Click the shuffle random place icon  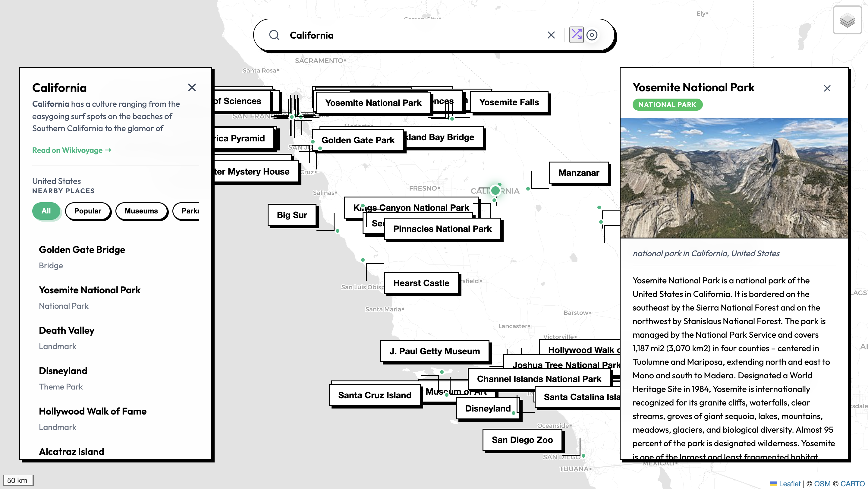[577, 35]
